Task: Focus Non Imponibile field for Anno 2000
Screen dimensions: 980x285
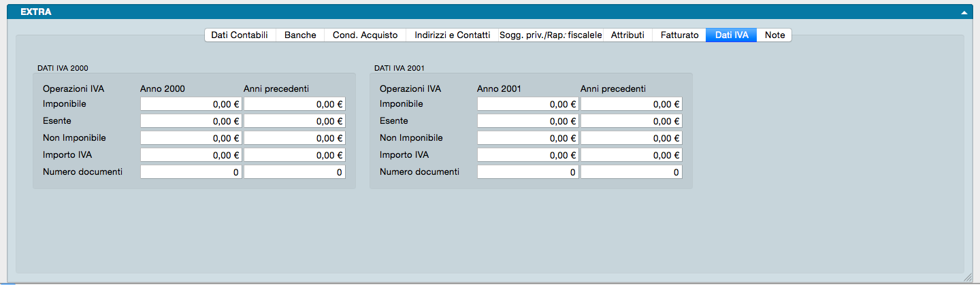Action: [191, 138]
